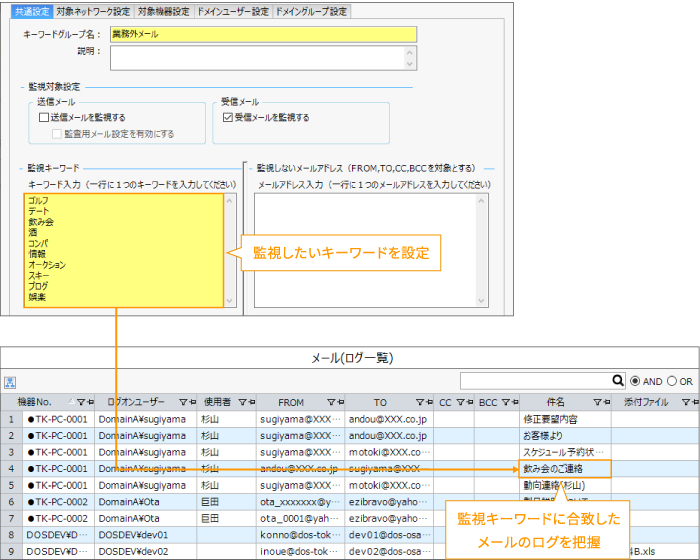The image size is (700, 560).
Task: Select the AND radio button
Action: (635, 381)
